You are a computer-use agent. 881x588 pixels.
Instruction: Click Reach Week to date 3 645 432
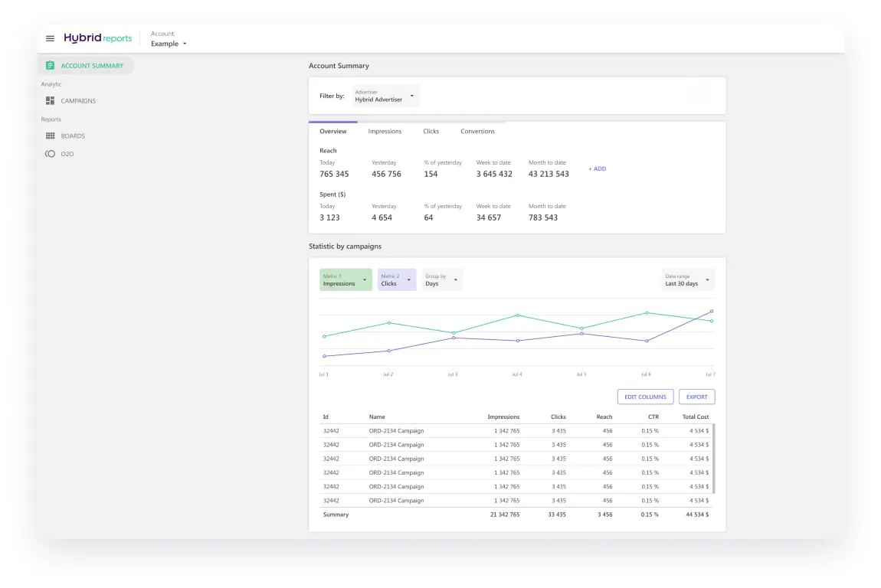point(494,174)
